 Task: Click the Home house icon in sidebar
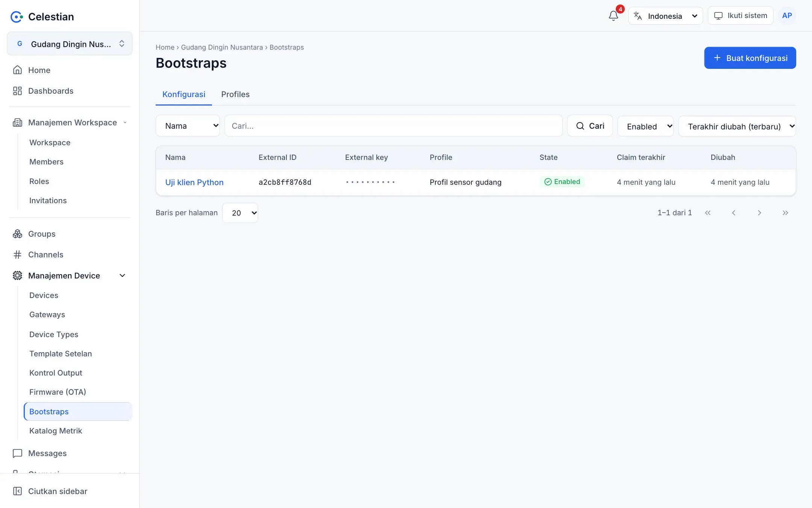pyautogui.click(x=17, y=70)
